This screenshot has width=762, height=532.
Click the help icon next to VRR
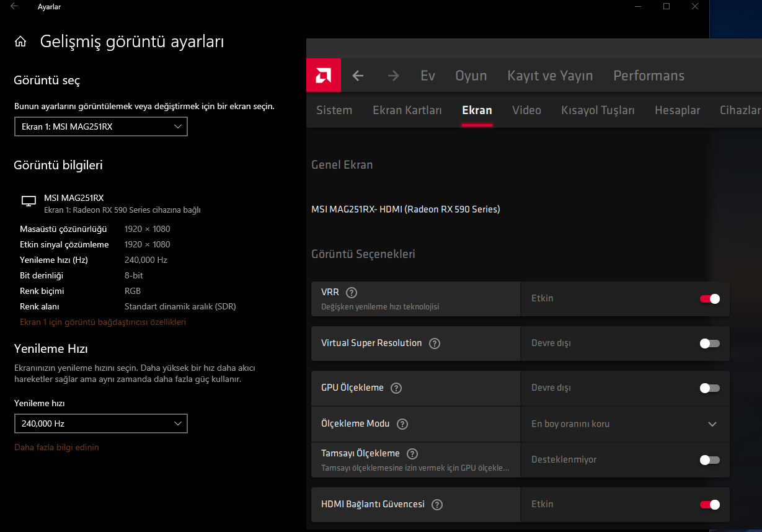click(352, 293)
